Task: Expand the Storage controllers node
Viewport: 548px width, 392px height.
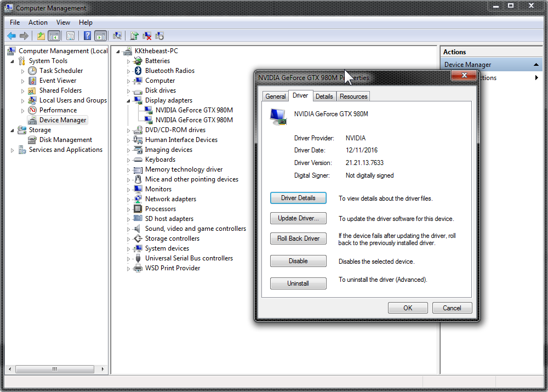Action: [x=128, y=239]
